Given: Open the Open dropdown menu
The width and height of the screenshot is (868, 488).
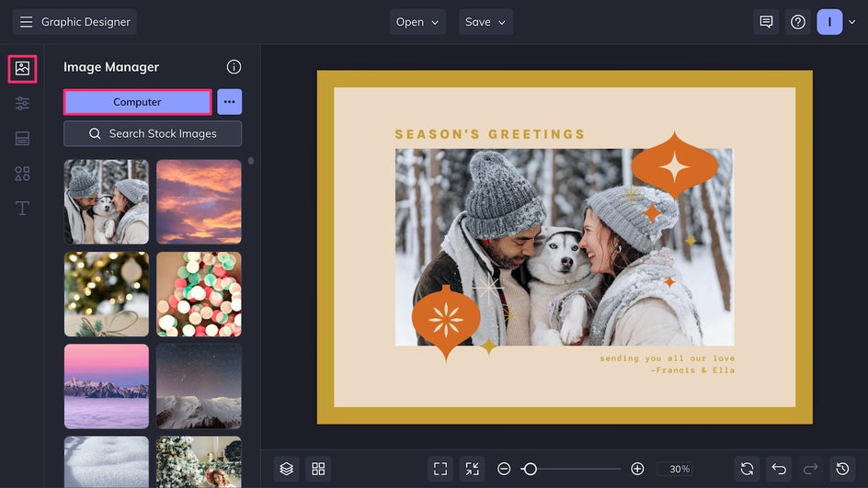Looking at the screenshot, I should (x=417, y=21).
